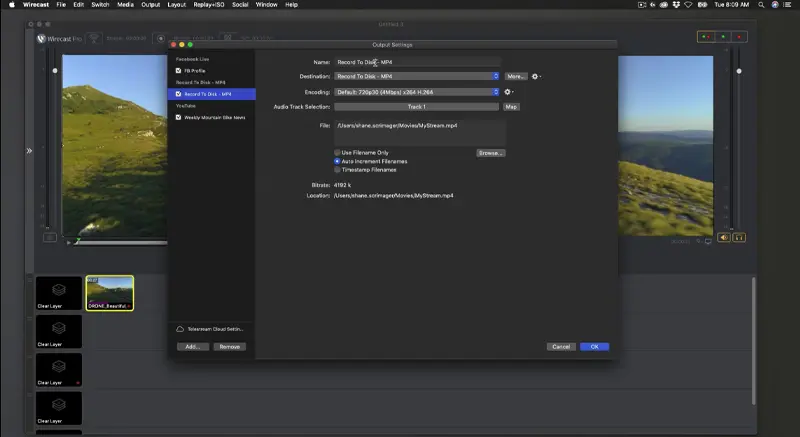Open Dropbox menu bar icon
The image size is (800, 437).
[x=676, y=5]
